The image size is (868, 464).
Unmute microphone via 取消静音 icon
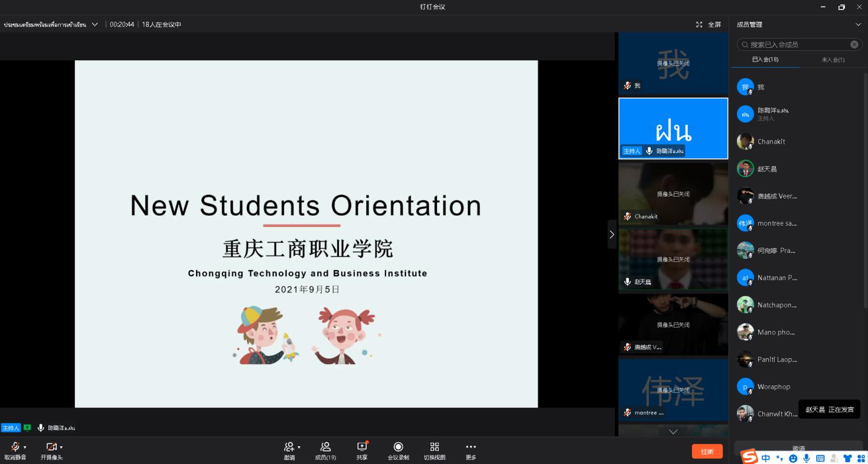15,447
